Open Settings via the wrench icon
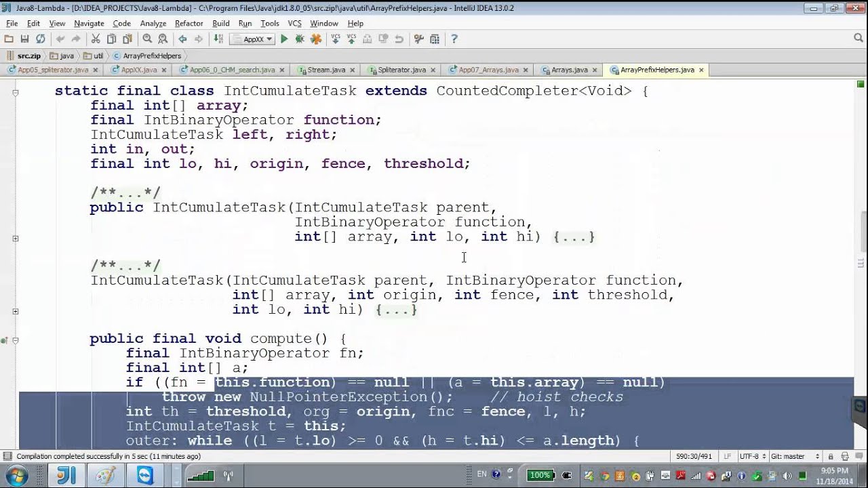 (x=418, y=39)
